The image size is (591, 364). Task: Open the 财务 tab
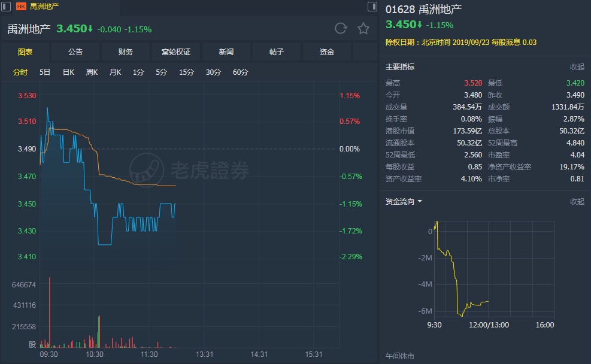[126, 52]
